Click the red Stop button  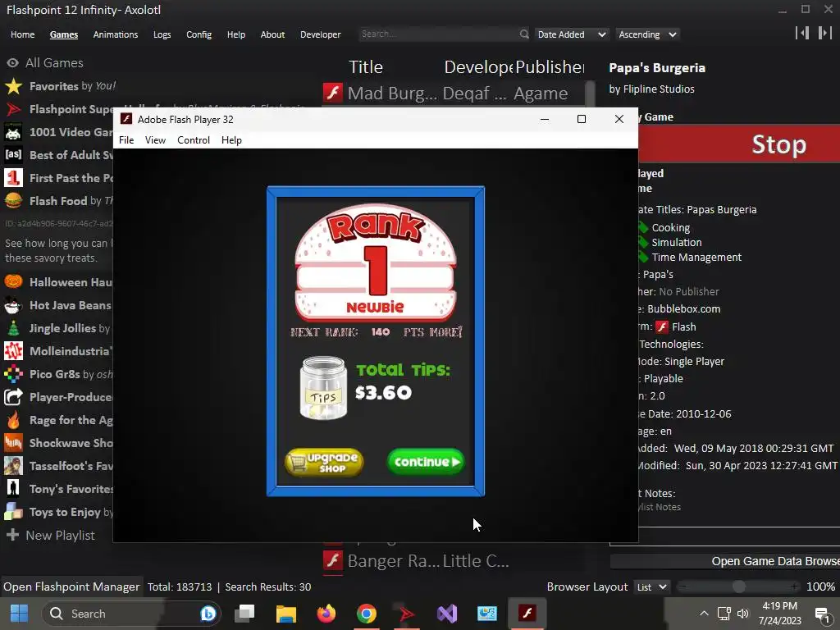(x=739, y=144)
